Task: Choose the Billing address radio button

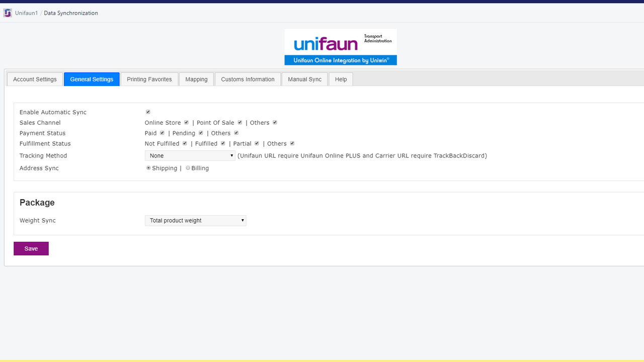Action: [188, 168]
